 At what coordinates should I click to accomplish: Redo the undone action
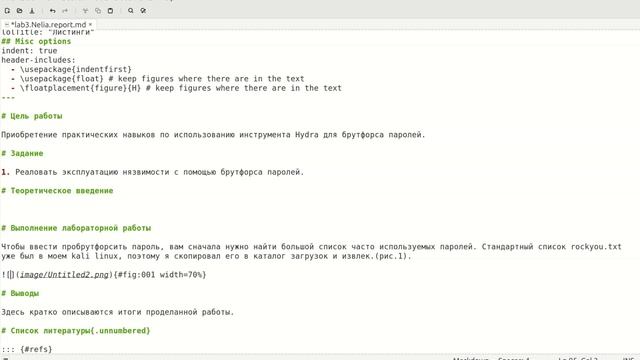(x=64, y=11)
